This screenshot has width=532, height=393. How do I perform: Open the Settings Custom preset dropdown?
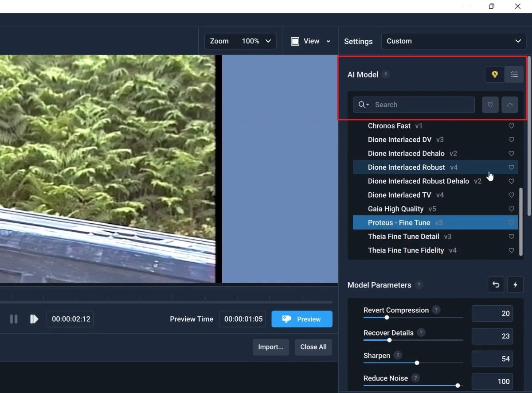pyautogui.click(x=453, y=41)
